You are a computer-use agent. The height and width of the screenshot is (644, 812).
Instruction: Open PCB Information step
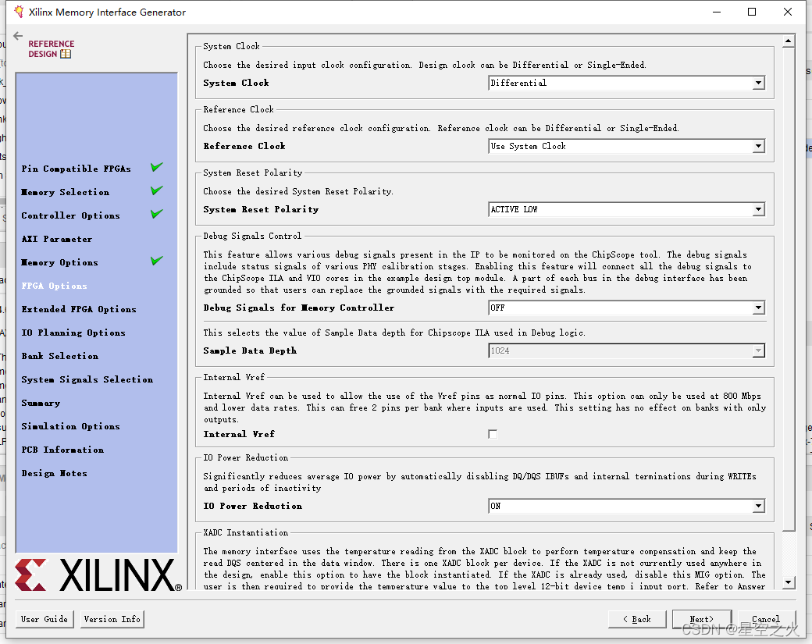(62, 450)
